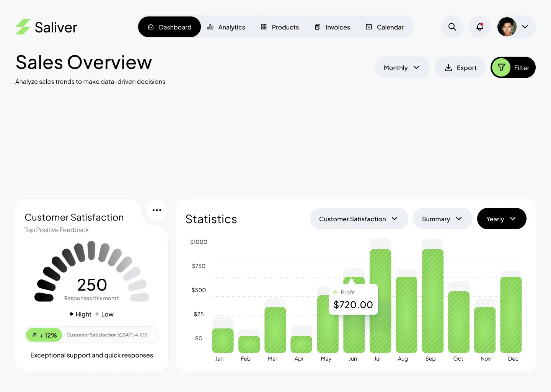Open the Yearly range dropdown

tap(501, 219)
